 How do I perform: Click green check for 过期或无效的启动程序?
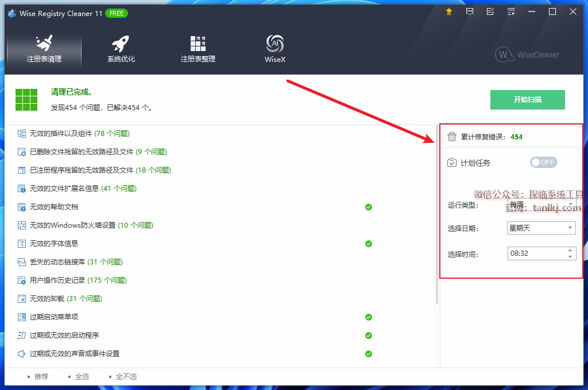[x=369, y=336]
